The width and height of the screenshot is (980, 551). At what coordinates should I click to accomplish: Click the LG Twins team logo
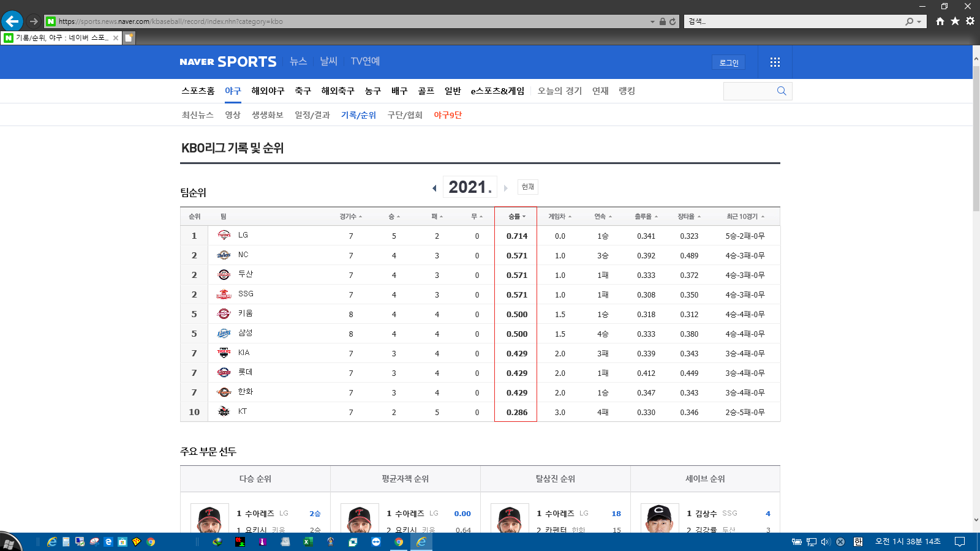[224, 235]
